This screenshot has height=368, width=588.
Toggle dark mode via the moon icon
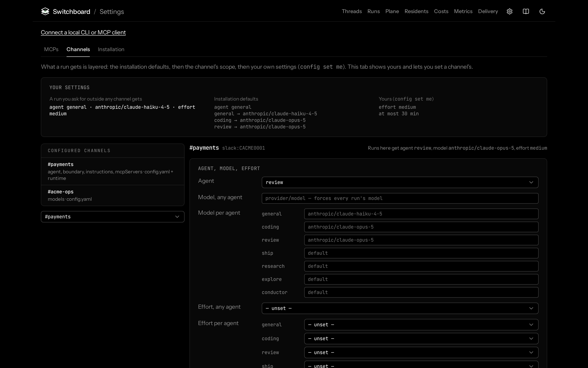click(x=542, y=11)
